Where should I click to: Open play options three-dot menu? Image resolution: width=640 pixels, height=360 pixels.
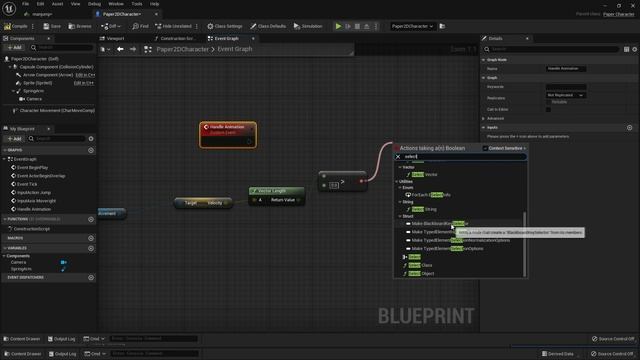point(376,26)
